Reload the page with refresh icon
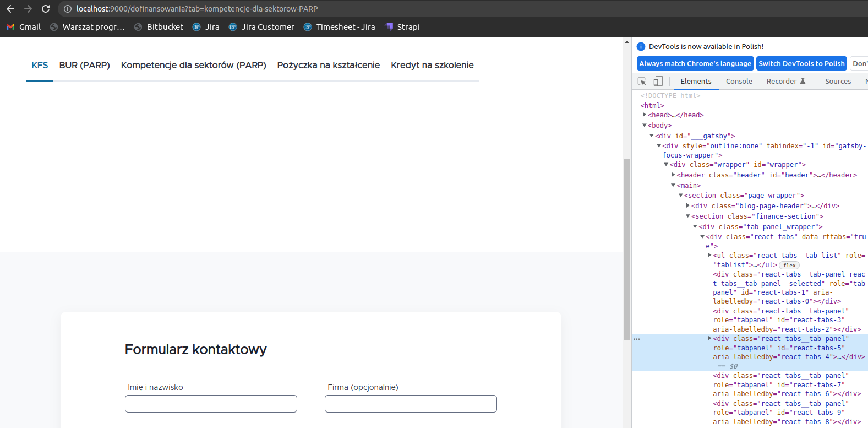 point(46,9)
